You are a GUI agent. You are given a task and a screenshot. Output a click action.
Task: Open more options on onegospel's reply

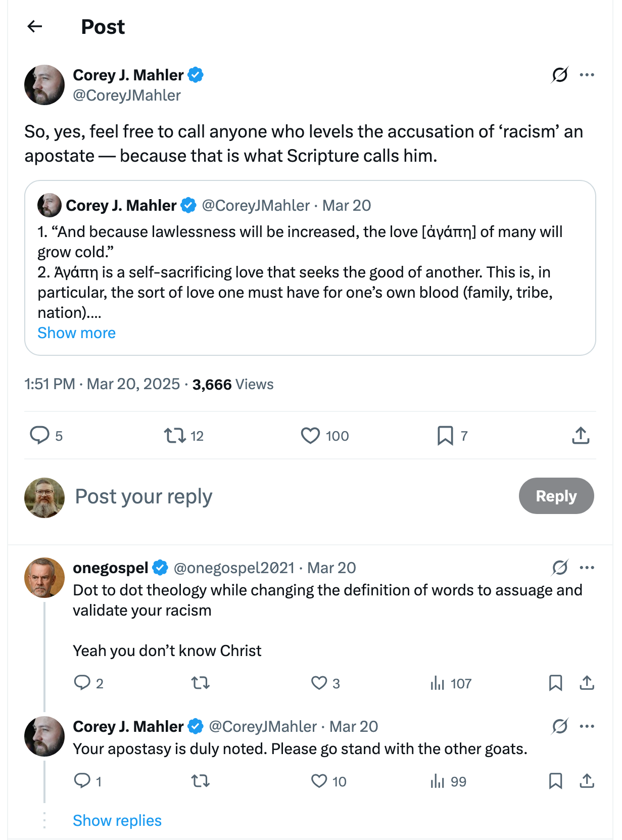pos(587,568)
